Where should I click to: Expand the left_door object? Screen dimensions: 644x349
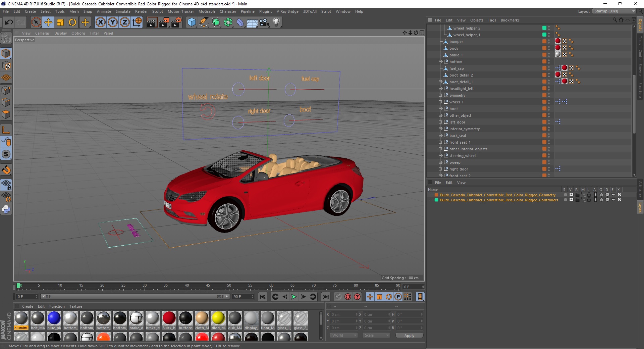click(440, 122)
